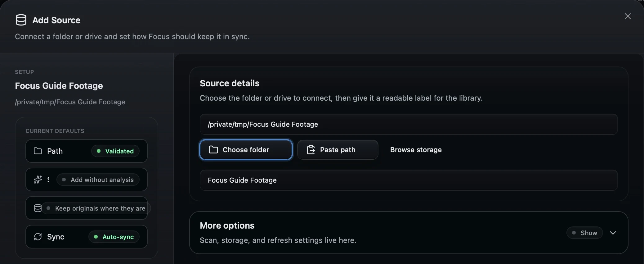This screenshot has height=264, width=644.
Task: Click the SETUP section label
Action: click(25, 72)
